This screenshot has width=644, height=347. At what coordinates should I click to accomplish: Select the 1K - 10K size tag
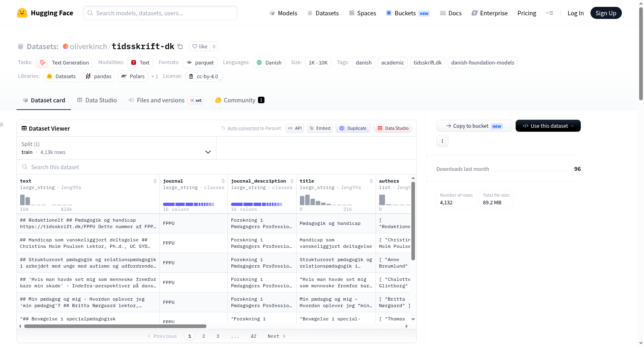tap(318, 62)
